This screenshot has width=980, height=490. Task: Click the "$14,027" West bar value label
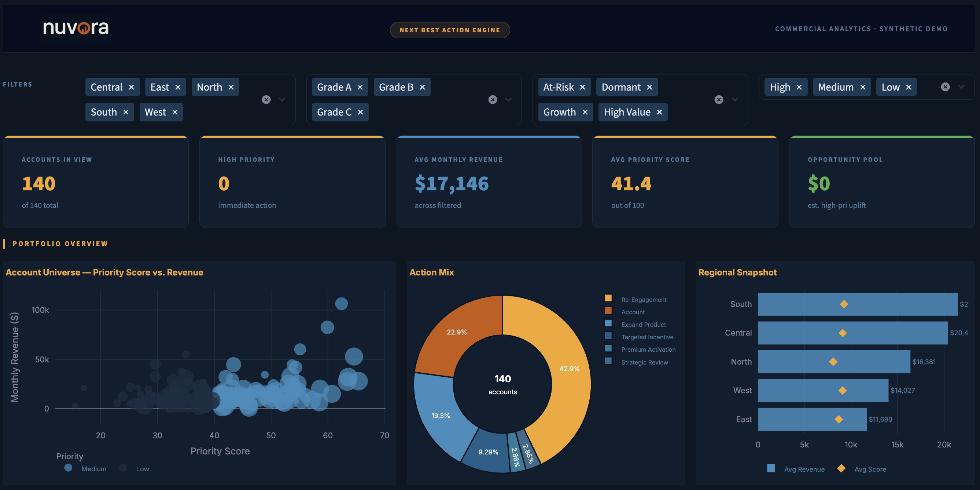point(902,390)
